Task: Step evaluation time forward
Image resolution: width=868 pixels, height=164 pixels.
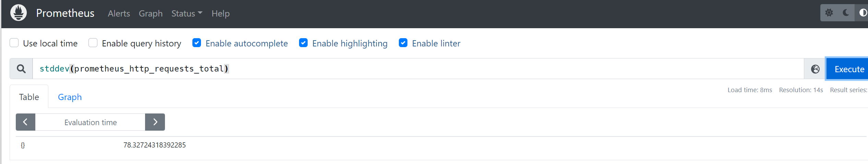Action: 155,122
